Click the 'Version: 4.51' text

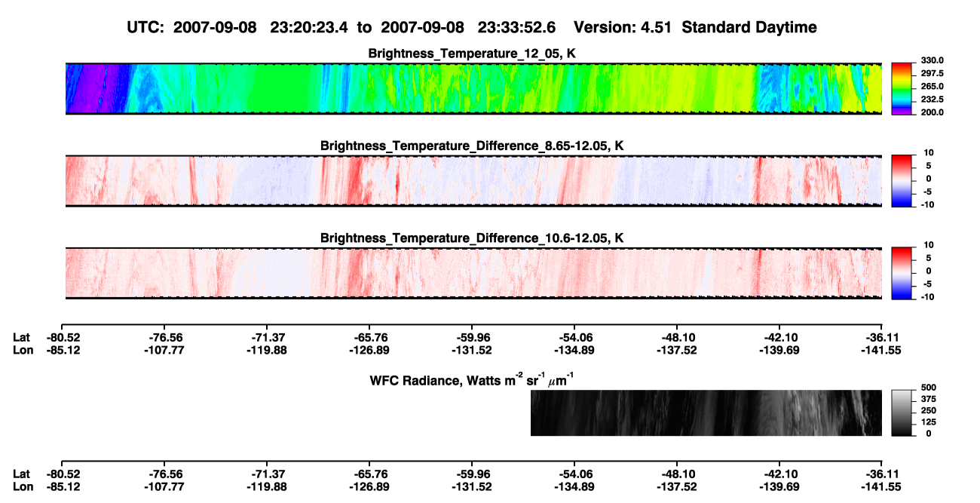[x=623, y=28]
